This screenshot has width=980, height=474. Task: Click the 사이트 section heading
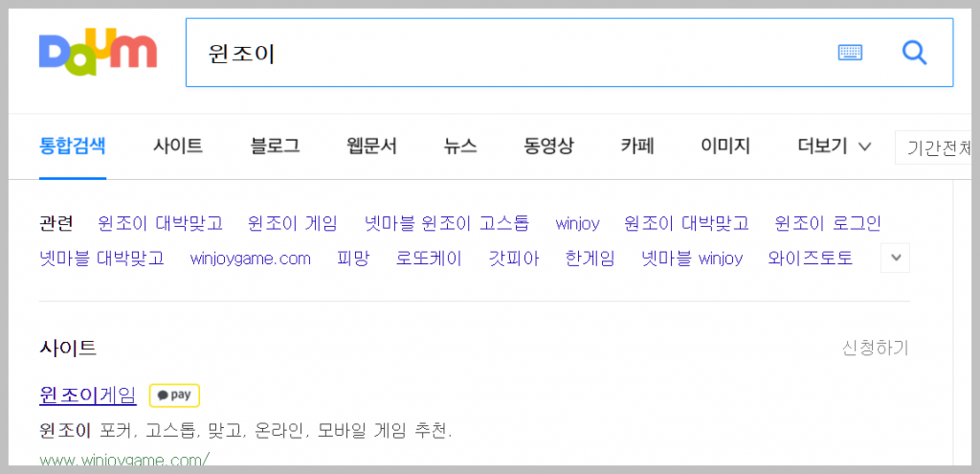tap(68, 348)
